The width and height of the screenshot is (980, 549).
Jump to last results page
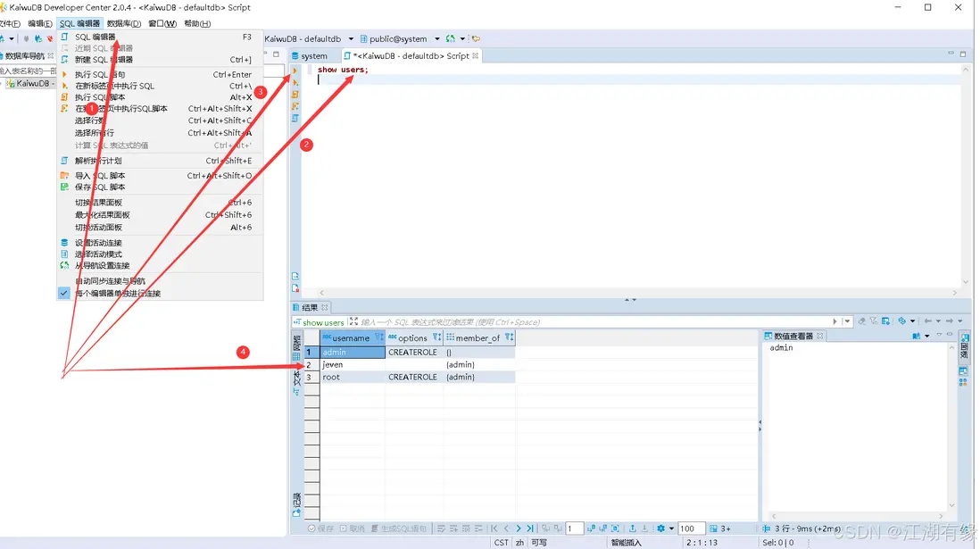tap(530, 528)
